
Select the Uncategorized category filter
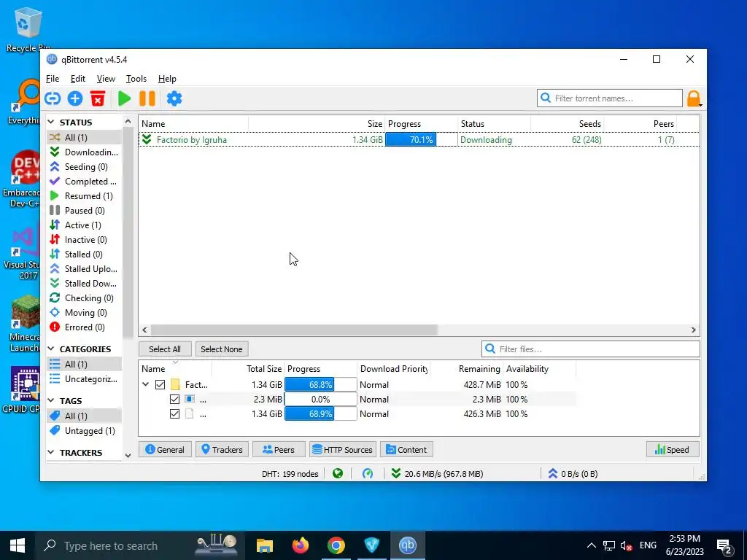pyautogui.click(x=84, y=379)
